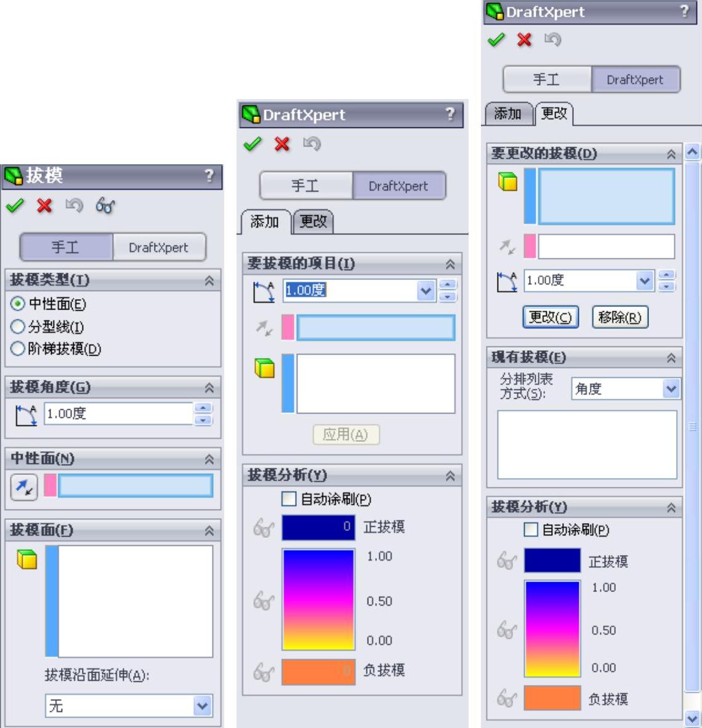Confirm with green checkmark in middle DraftXpert panel
This screenshot has width=702, height=728.
coord(252,144)
